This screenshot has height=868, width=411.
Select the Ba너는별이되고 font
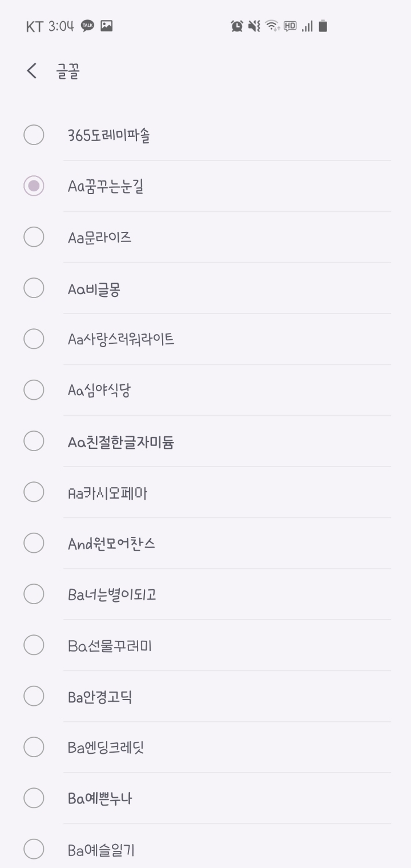[112, 594]
